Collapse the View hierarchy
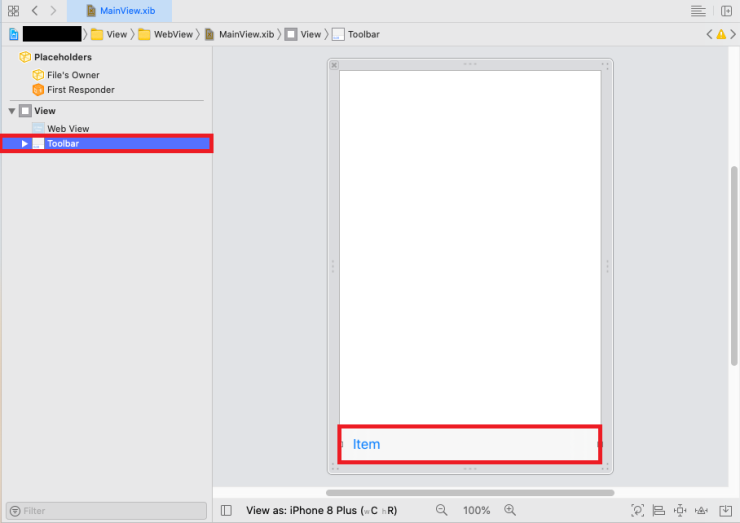 click(12, 111)
